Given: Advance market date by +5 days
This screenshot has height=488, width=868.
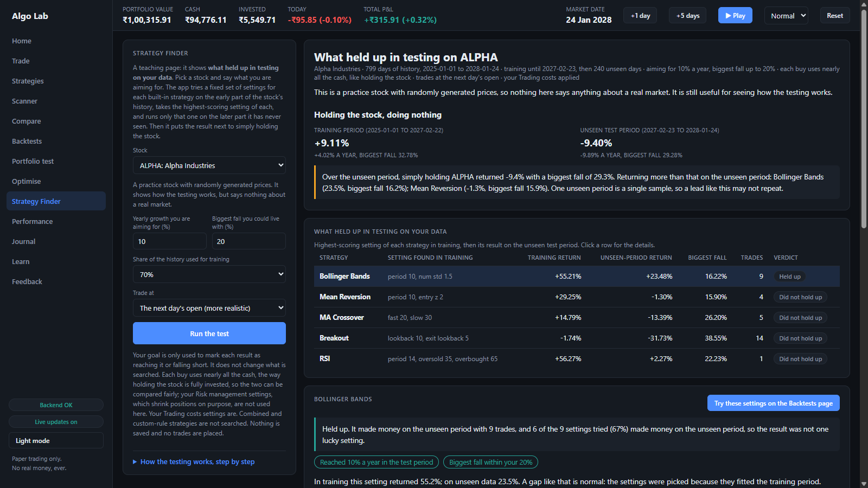Looking at the screenshot, I should [x=688, y=16].
